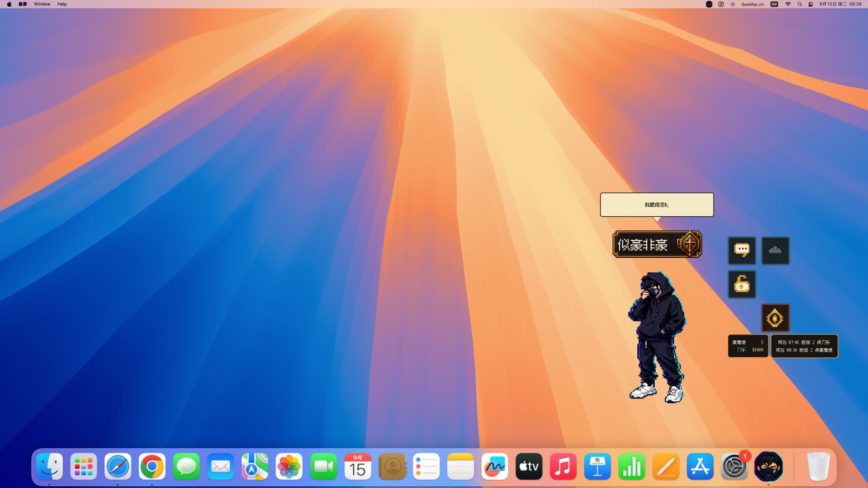The height and width of the screenshot is (488, 868).
Task: Launch Safari from the Dock
Action: click(x=118, y=467)
